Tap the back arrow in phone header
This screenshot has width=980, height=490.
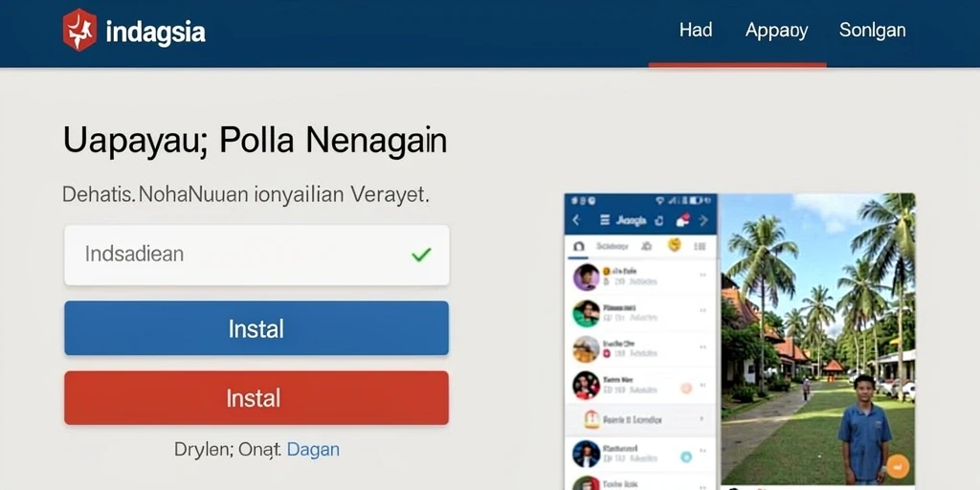576,220
